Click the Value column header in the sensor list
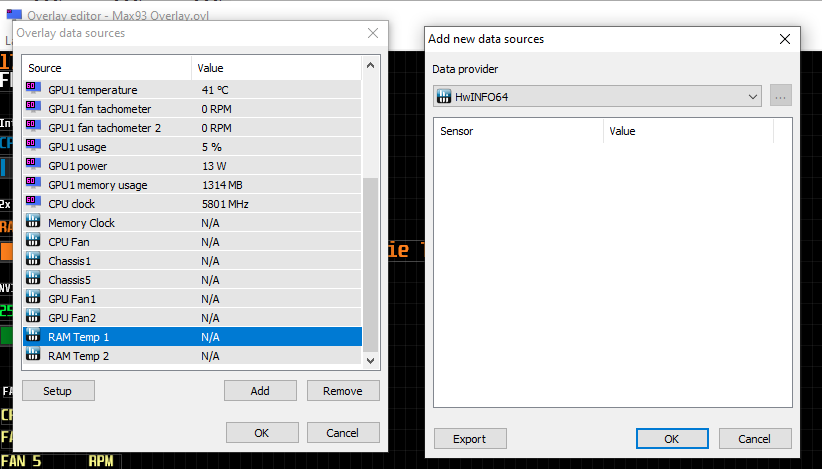Viewport: 822px width, 469px height. click(x=688, y=131)
